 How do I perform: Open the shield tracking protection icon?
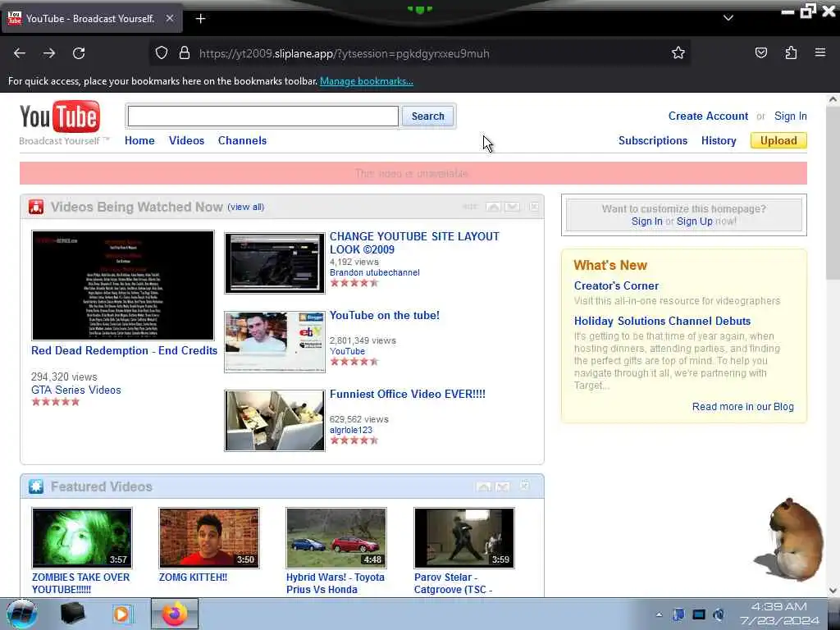click(162, 52)
